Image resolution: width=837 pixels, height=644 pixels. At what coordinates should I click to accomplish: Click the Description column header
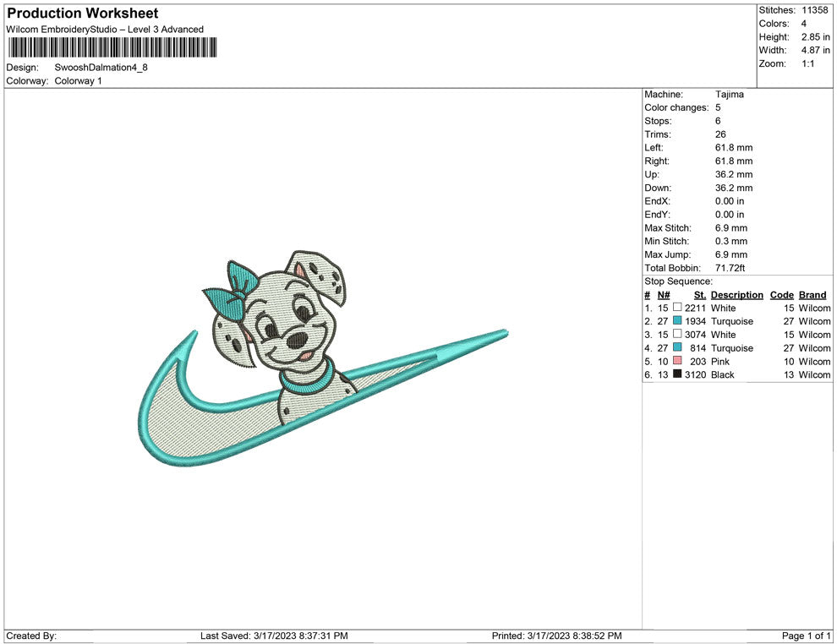click(x=736, y=295)
